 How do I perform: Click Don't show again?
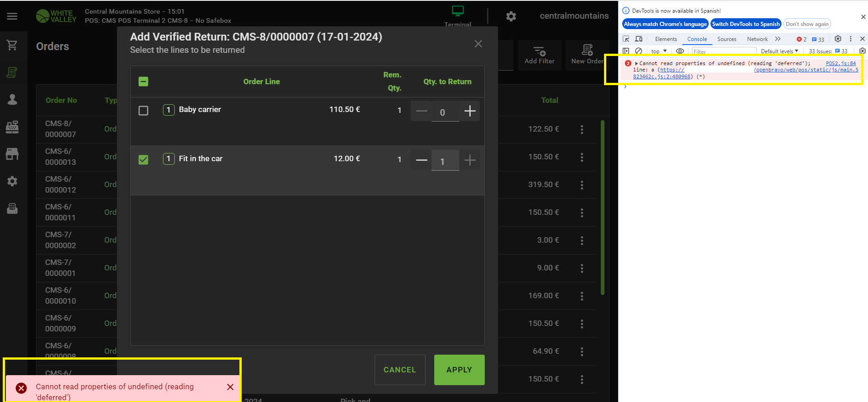pyautogui.click(x=807, y=24)
